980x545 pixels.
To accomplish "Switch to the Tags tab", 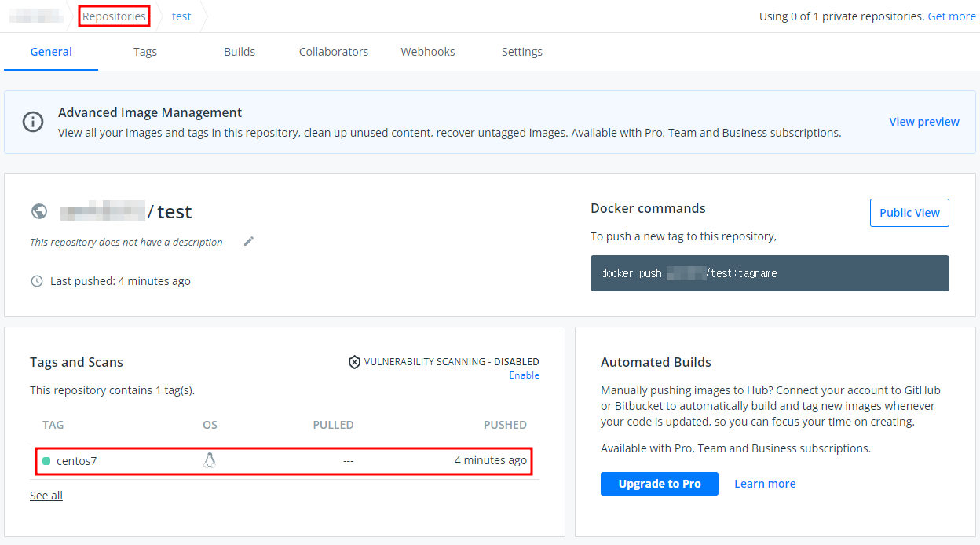I will 145,52.
